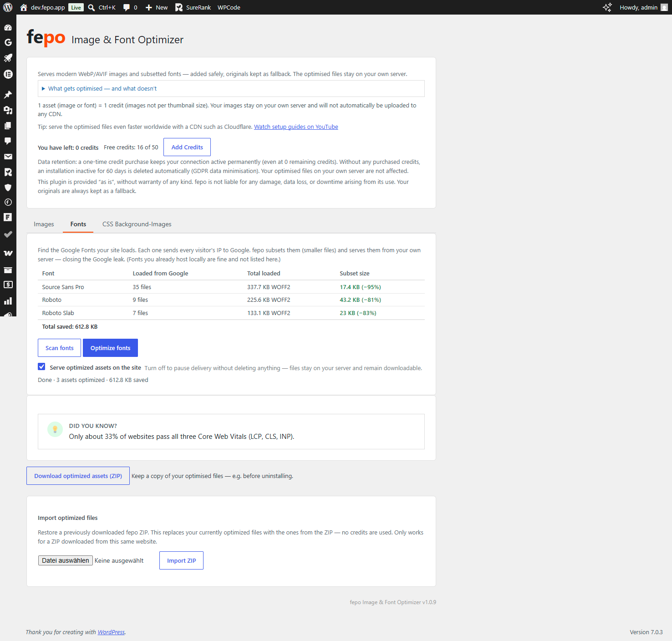672x641 pixels.
Task: Open the WordPress logo menu
Action: click(8, 7)
